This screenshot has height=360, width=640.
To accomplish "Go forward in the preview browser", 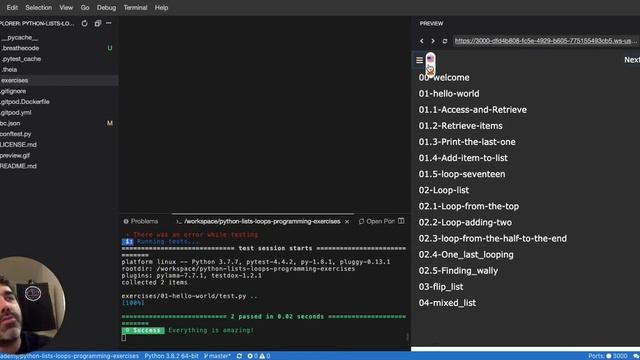I will click(x=433, y=41).
